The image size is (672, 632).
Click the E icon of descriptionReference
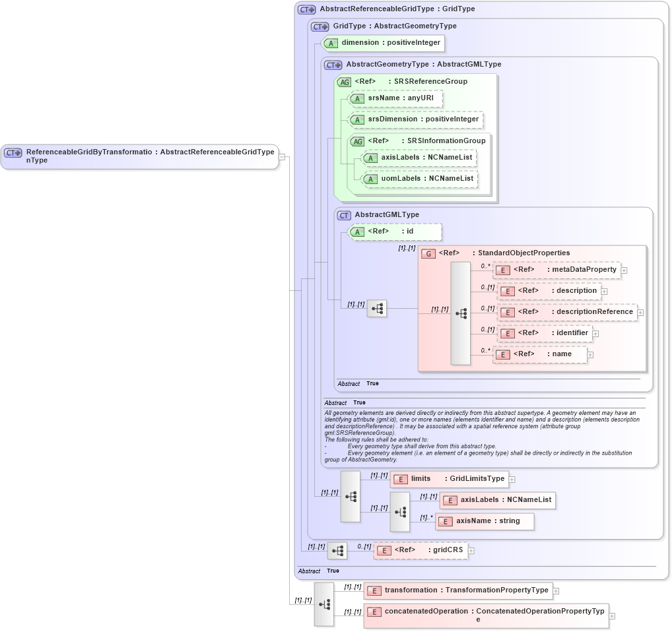508,312
